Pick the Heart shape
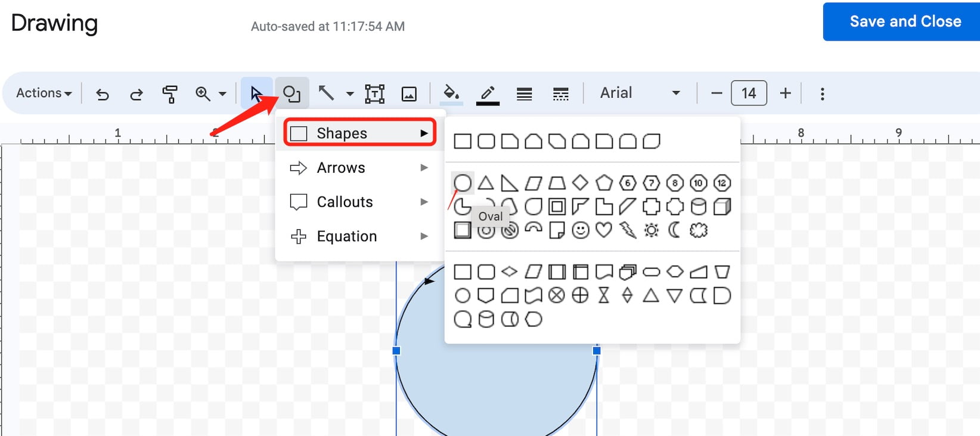980x436 pixels. [604, 230]
